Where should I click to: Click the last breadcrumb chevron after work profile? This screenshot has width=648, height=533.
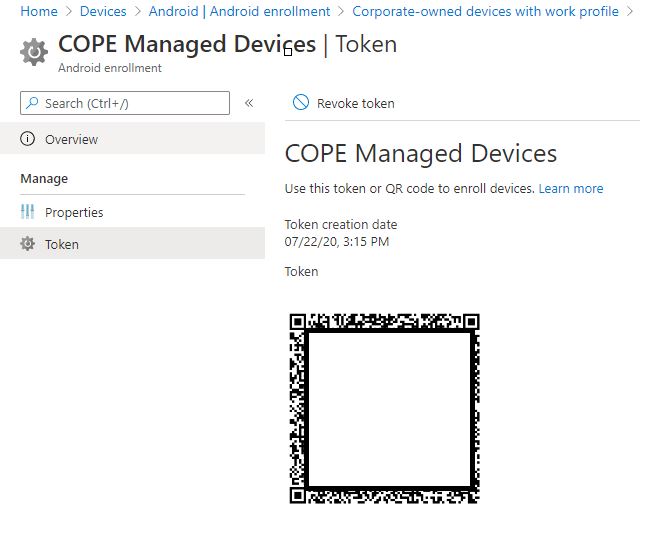click(630, 11)
